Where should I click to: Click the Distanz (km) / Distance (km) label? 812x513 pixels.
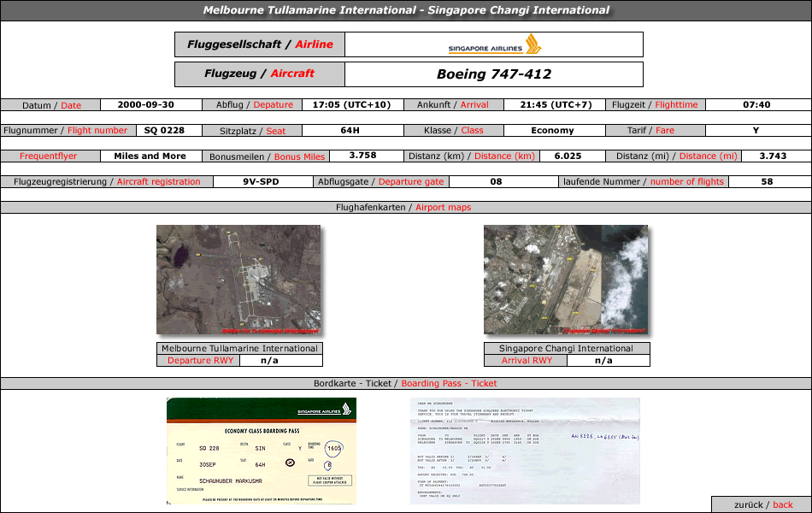(471, 156)
